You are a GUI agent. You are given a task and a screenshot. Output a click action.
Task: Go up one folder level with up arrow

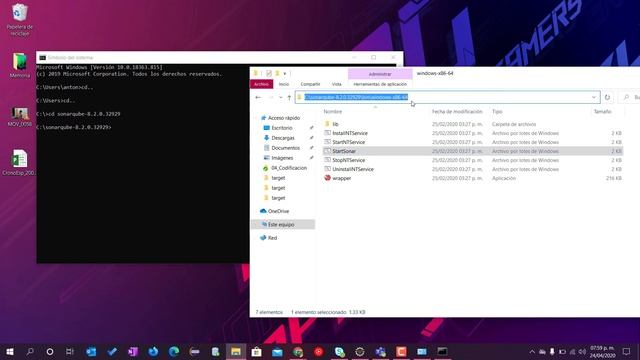pos(289,97)
